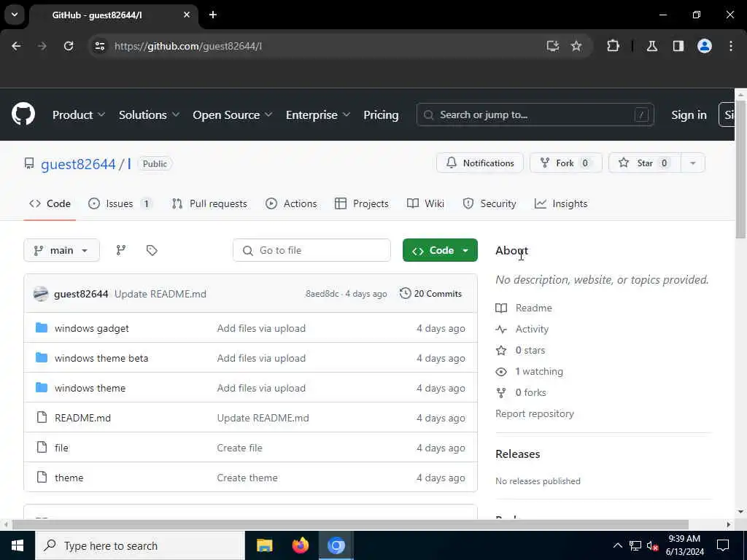The height and width of the screenshot is (560, 747).
Task: Click the tags icon next to branches
Action: point(152,250)
